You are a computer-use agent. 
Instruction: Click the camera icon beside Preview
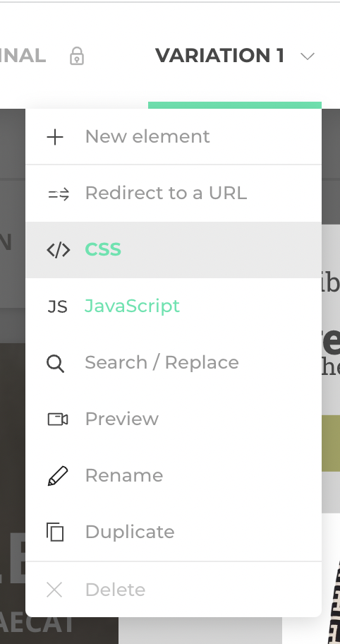(x=58, y=419)
